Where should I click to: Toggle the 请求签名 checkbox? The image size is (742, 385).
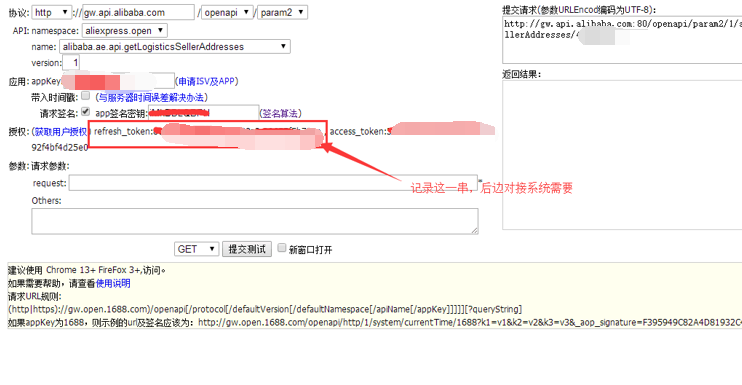pyautogui.click(x=86, y=112)
